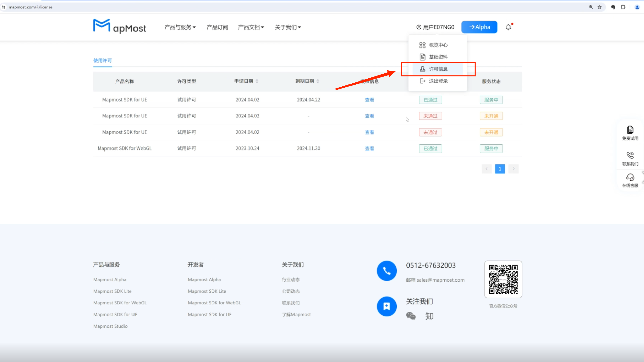Viewport: 644px width, 362px height.
Task: Go to previous page arrow in pagination
Action: coord(487,169)
